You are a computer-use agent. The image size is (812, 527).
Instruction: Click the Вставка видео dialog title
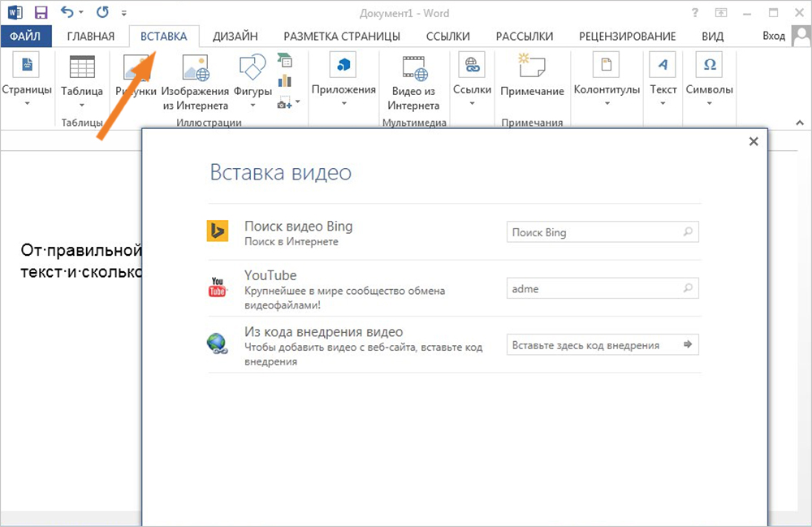click(281, 172)
